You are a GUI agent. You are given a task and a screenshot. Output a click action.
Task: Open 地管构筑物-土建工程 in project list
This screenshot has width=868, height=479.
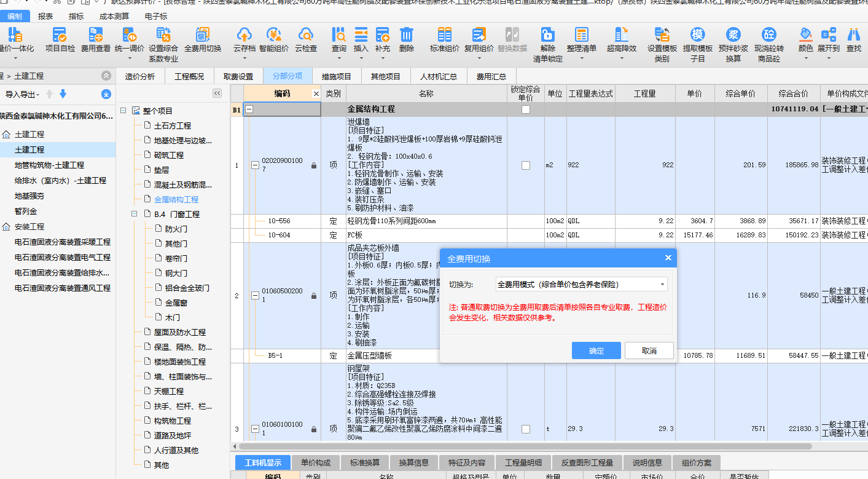[49, 165]
